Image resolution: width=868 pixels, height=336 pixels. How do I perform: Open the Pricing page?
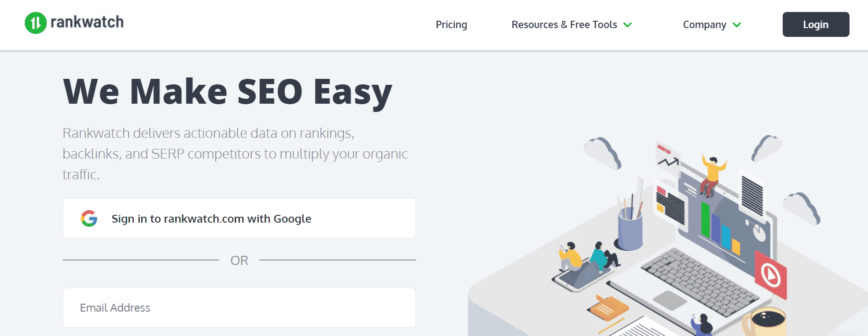tap(452, 24)
